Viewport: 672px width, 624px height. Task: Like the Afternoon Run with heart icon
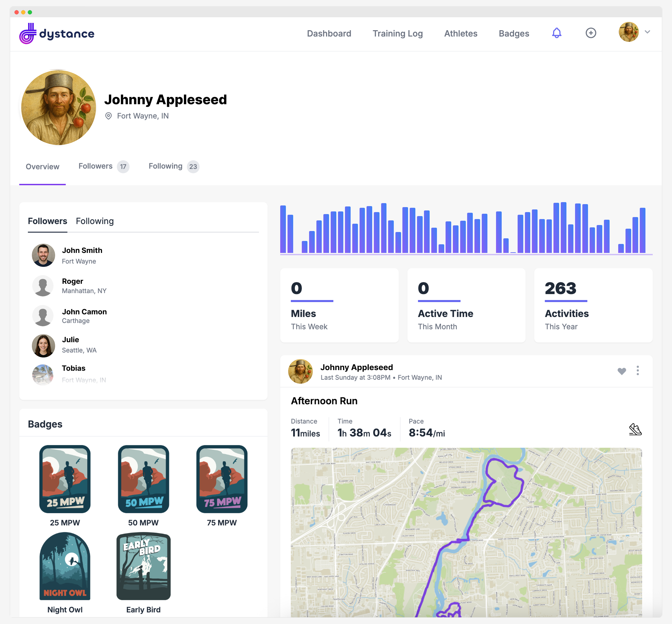621,371
